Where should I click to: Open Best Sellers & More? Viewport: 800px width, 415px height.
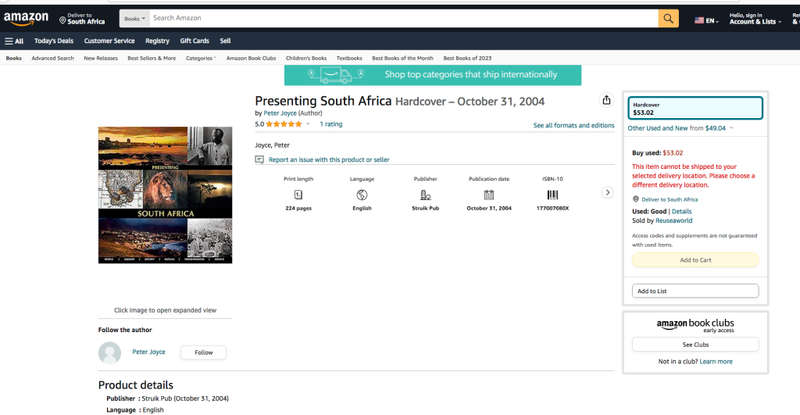pos(152,58)
